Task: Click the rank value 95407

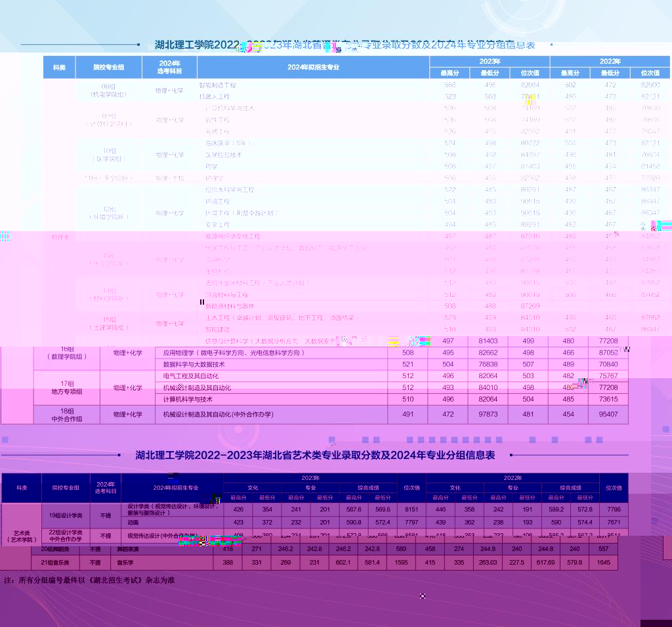Action: coord(608,414)
